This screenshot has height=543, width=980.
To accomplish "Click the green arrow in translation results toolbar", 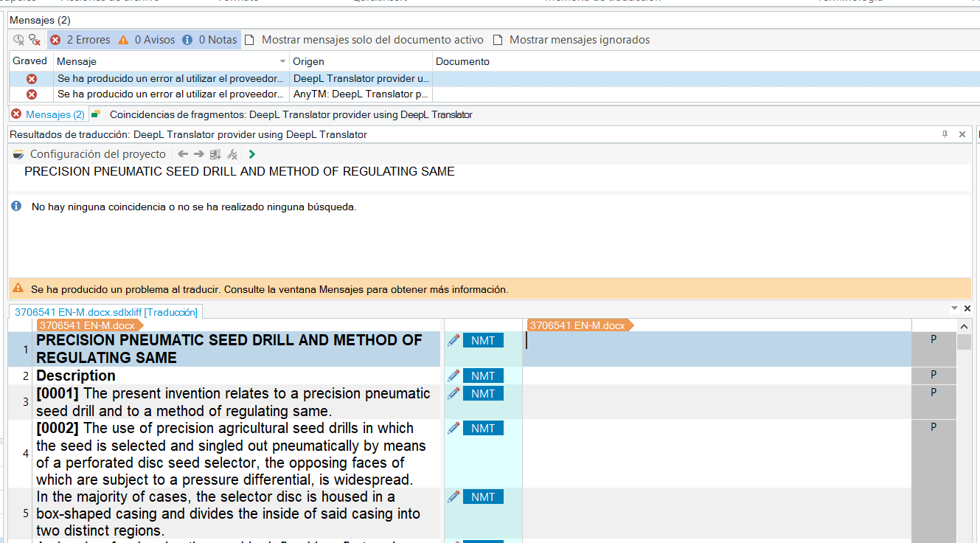I will click(x=252, y=154).
